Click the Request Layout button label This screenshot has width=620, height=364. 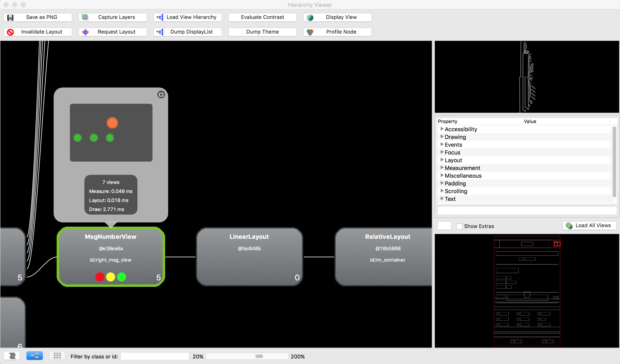116,32
